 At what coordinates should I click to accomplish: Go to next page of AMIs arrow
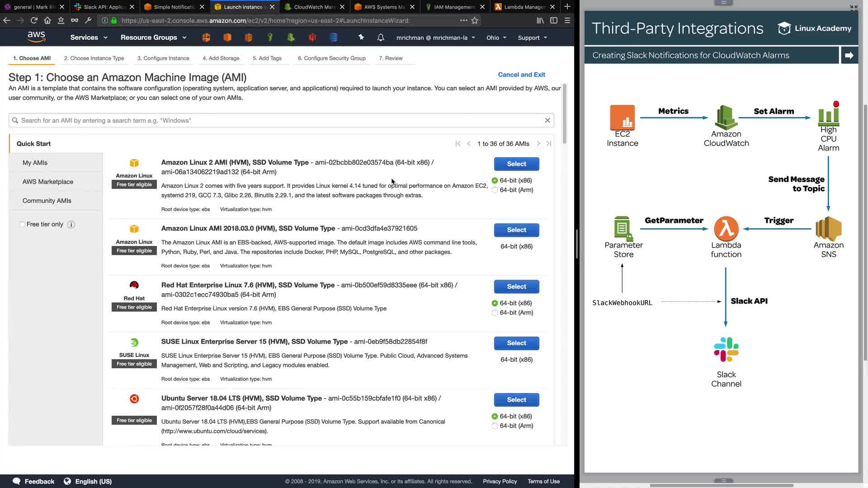[x=538, y=144]
